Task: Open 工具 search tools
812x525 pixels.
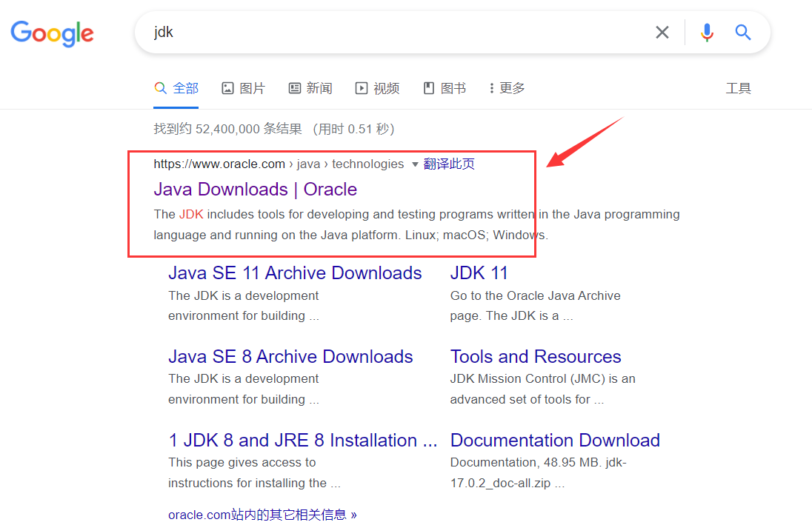Action: (x=738, y=89)
